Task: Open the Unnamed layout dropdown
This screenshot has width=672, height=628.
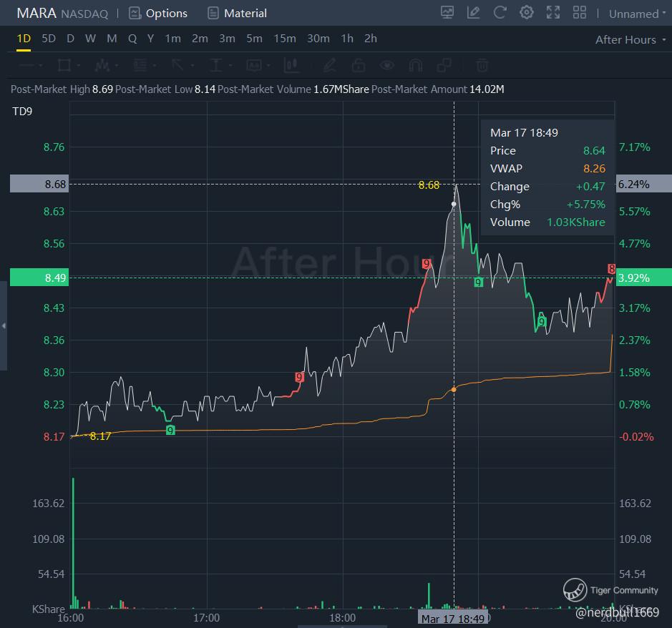Action: point(637,14)
